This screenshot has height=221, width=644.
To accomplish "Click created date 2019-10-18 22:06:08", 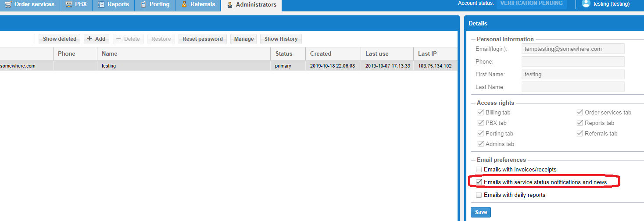I will (x=333, y=66).
